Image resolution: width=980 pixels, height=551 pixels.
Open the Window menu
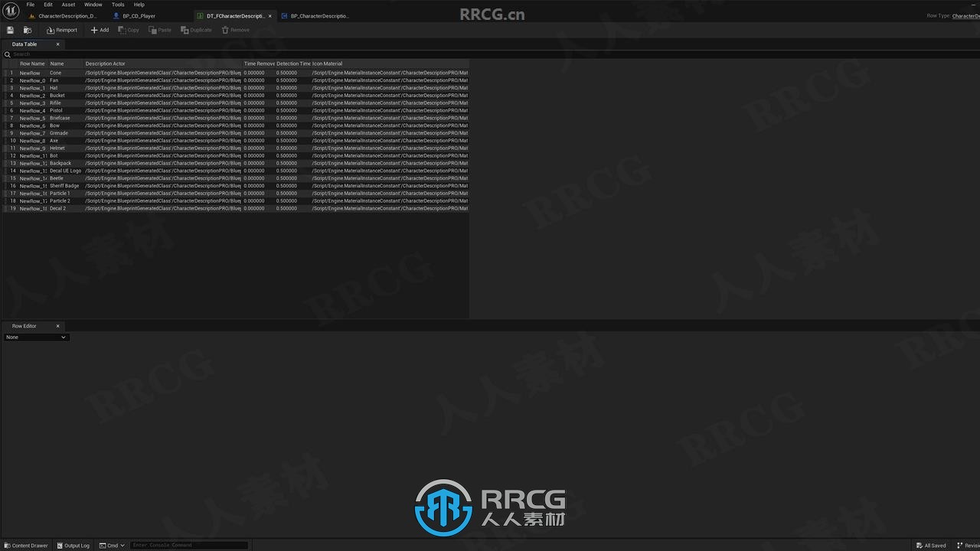93,5
